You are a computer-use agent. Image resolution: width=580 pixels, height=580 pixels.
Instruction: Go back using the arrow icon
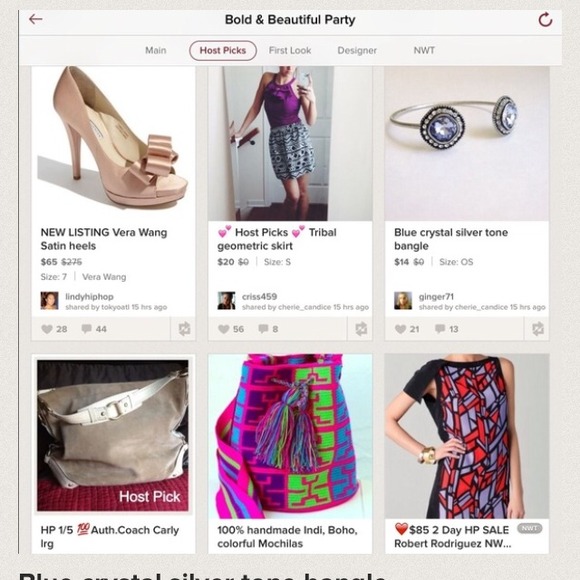[x=36, y=19]
